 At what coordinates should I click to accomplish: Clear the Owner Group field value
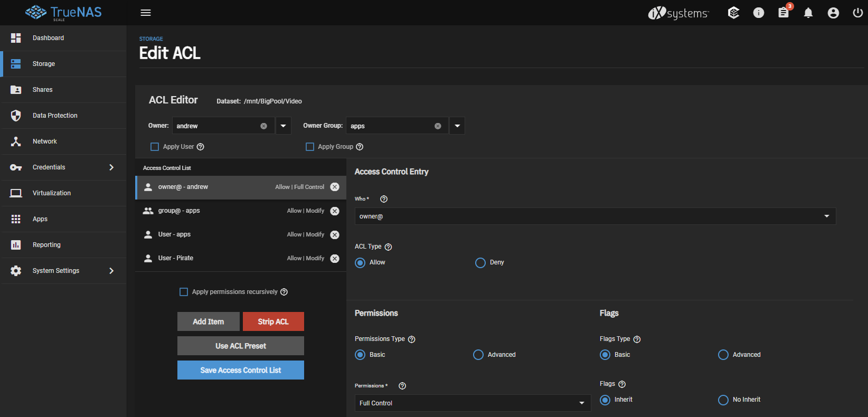tap(438, 126)
